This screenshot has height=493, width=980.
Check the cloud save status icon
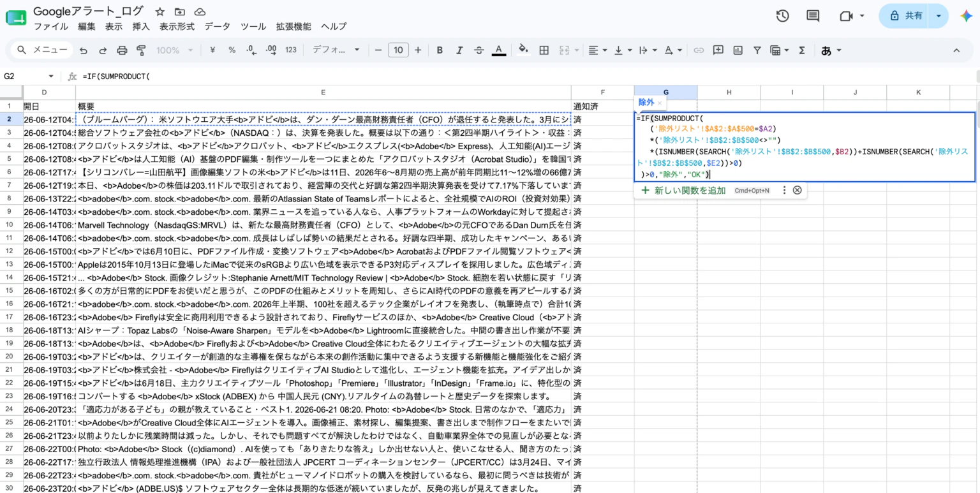tap(200, 11)
